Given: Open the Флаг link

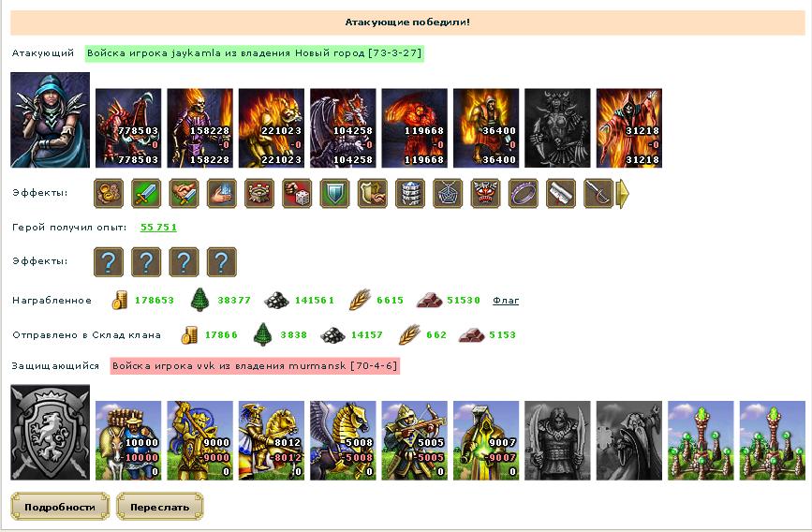Looking at the screenshot, I should pyautogui.click(x=506, y=300).
